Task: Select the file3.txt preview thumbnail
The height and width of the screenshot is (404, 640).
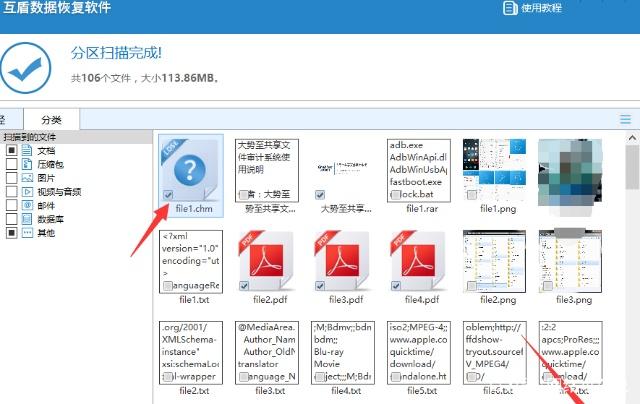Action: point(267,353)
